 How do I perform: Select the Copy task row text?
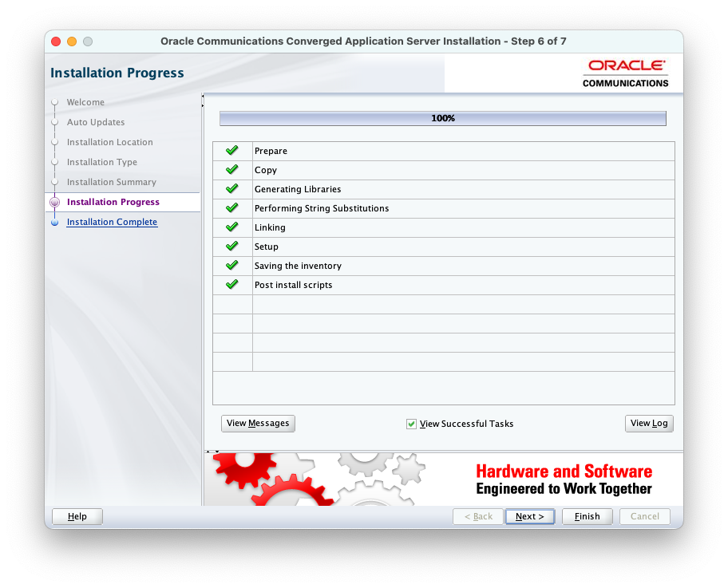pos(266,170)
